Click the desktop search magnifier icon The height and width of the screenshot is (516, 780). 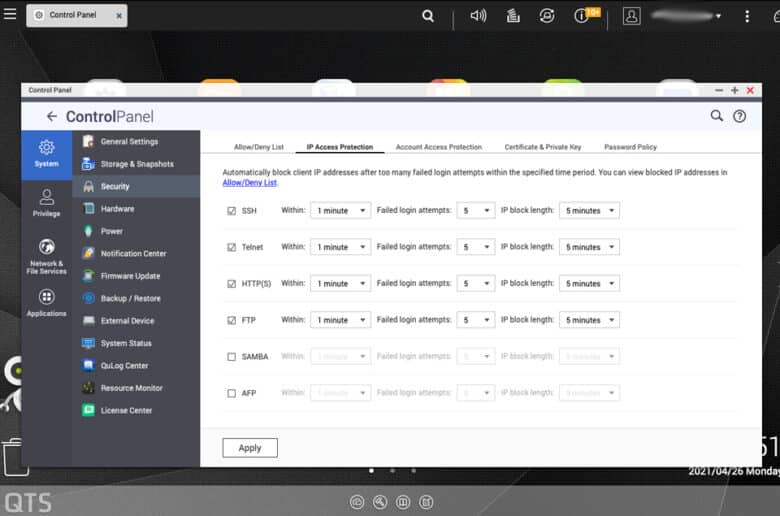pyautogui.click(x=428, y=16)
